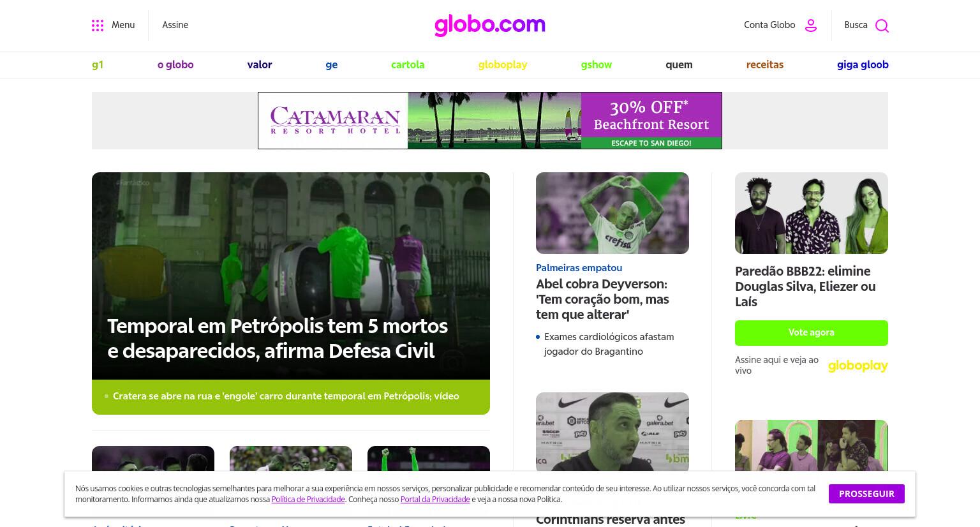Image resolution: width=980 pixels, height=527 pixels.
Task: Open the receitas section
Action: point(764,64)
